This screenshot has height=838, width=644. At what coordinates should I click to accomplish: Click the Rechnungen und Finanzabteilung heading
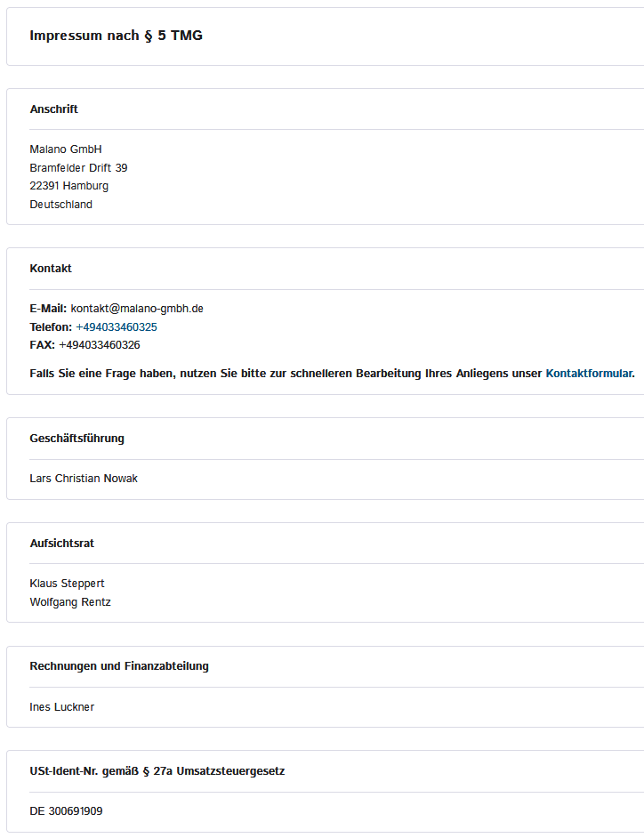(x=119, y=666)
